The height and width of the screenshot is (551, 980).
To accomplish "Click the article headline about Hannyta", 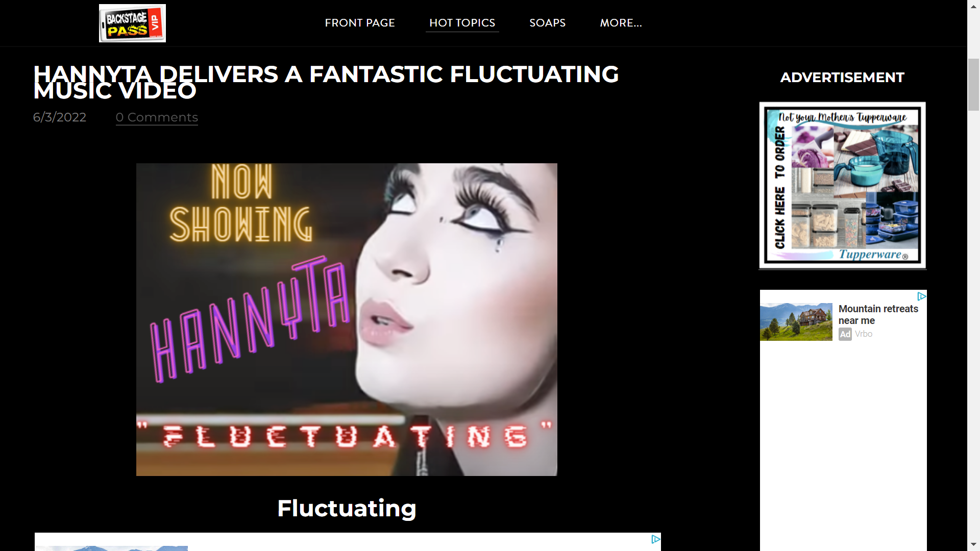I will pos(326,82).
